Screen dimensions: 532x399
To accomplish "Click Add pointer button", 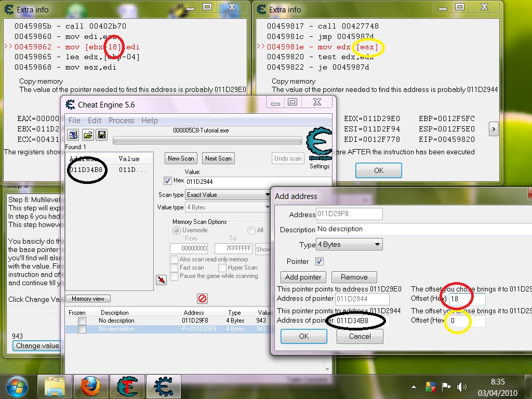I will [303, 277].
